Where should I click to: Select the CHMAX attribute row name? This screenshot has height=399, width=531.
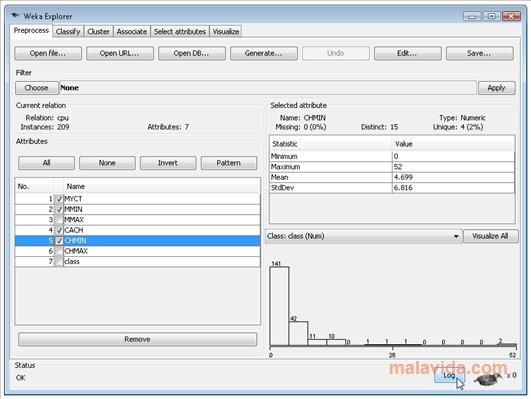pyautogui.click(x=76, y=251)
